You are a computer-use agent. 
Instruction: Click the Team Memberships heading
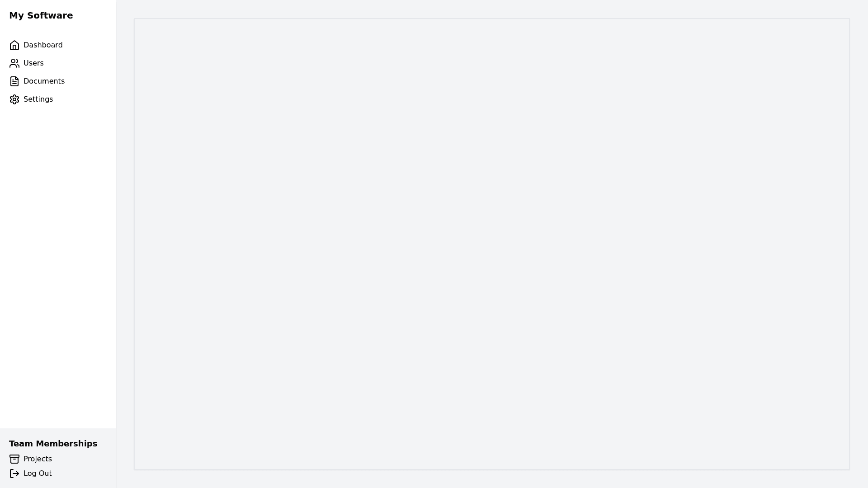pos(53,444)
